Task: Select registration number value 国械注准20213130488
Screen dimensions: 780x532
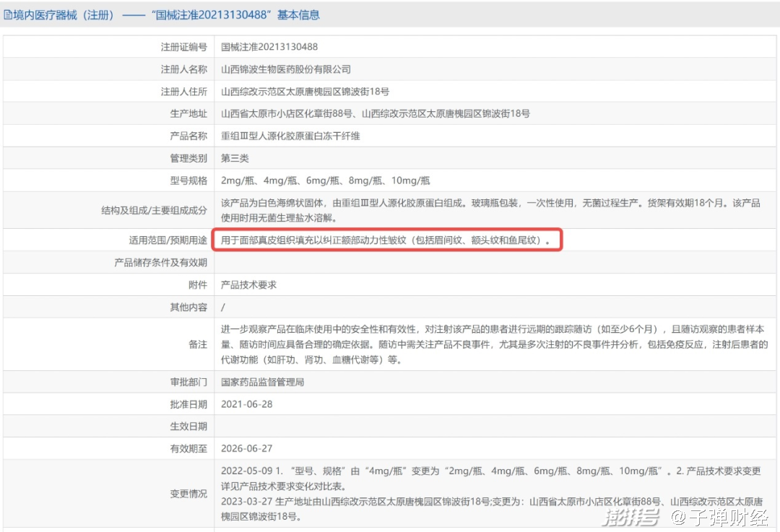Action: tap(269, 47)
